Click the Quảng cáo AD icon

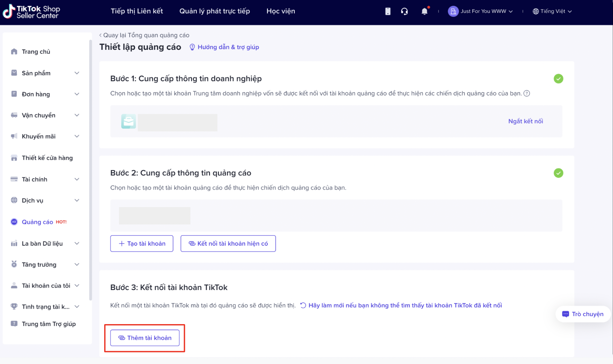pyautogui.click(x=14, y=222)
